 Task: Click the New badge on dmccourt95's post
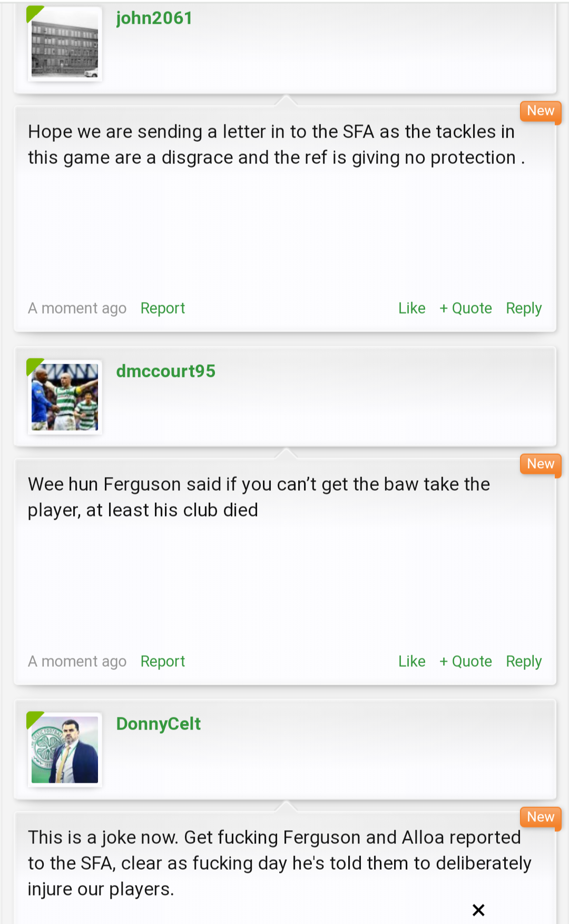tap(541, 464)
